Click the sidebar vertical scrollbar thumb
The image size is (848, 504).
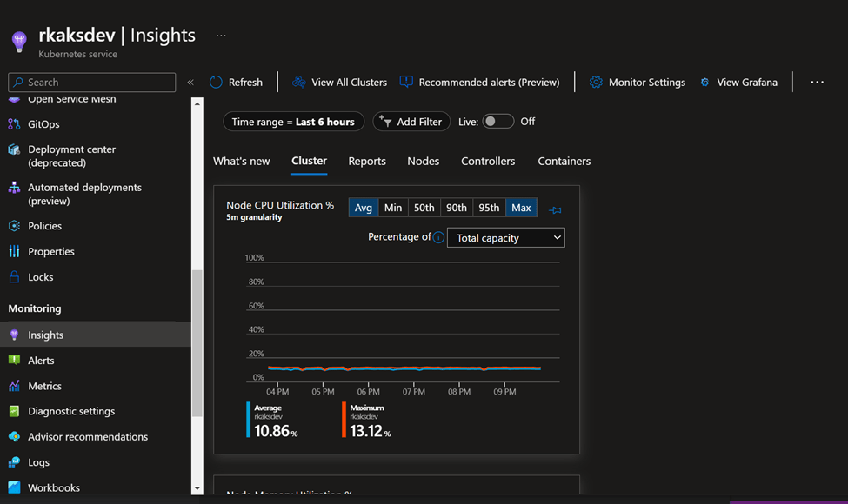pos(197,343)
